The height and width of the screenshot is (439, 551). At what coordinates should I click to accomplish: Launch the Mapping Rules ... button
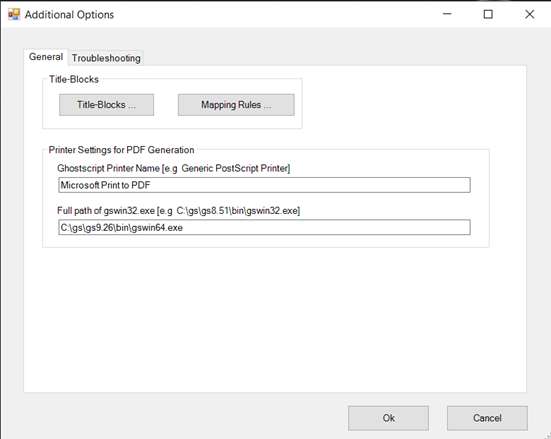[x=236, y=105]
